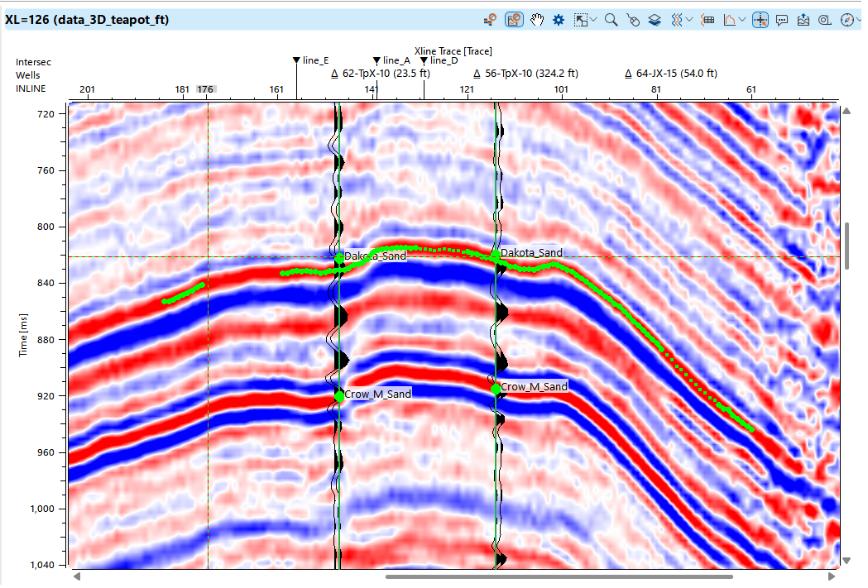Click the 62-TpX-10 well label
This screenshot has height=588, width=868.
[381, 74]
